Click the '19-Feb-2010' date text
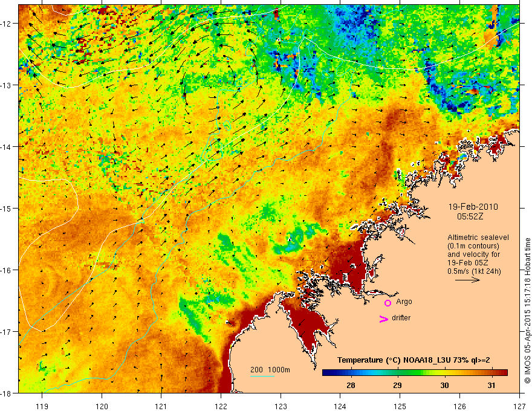The image size is (532, 411). click(473, 207)
